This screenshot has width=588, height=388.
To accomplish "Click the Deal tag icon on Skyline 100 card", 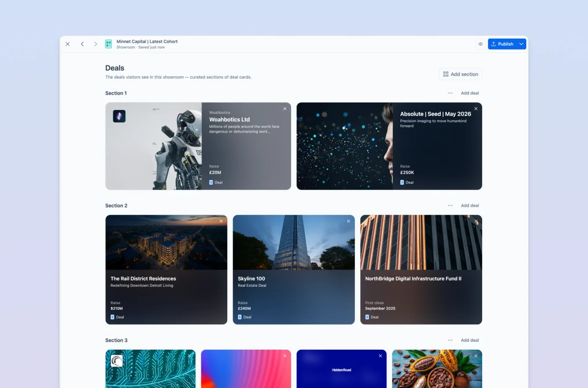I will pos(240,317).
